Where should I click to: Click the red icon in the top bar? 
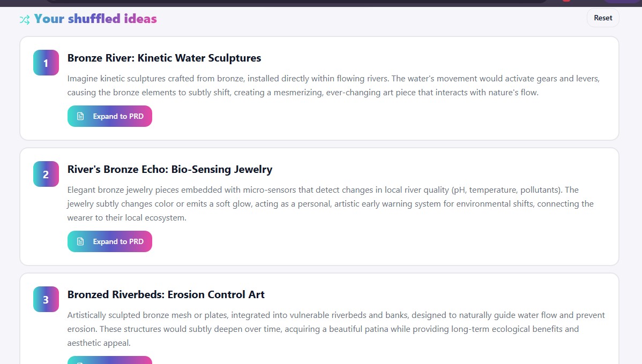[566, 2]
